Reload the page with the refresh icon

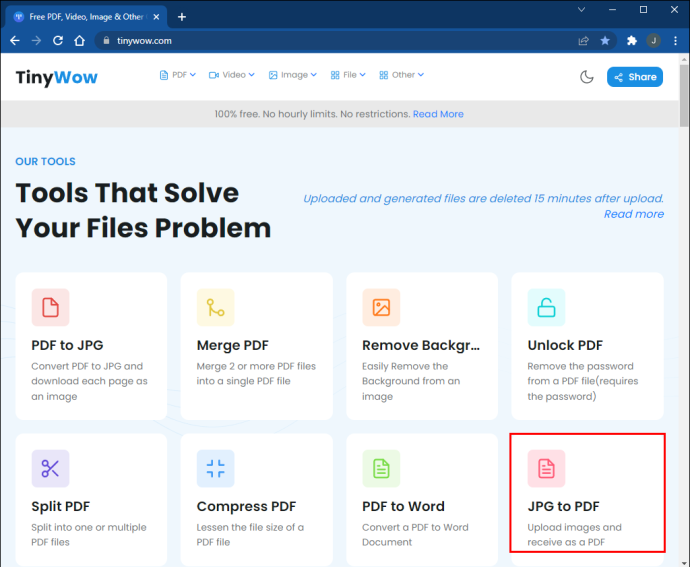58,41
